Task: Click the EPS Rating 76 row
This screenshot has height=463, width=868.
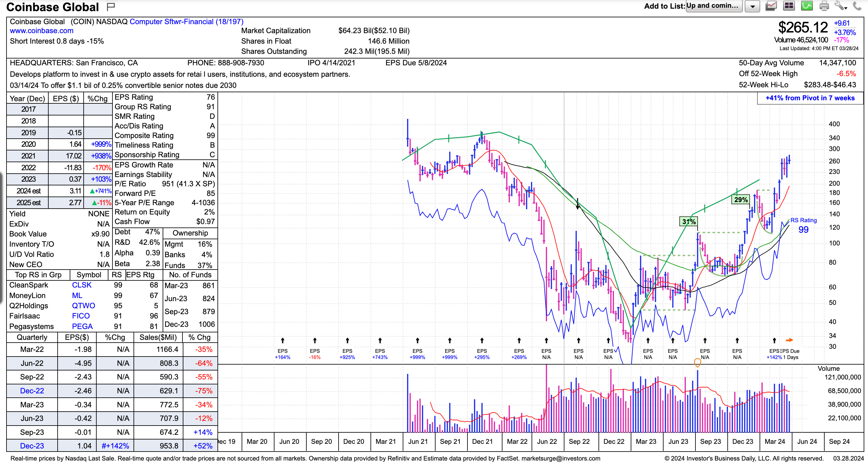Action: point(165,97)
